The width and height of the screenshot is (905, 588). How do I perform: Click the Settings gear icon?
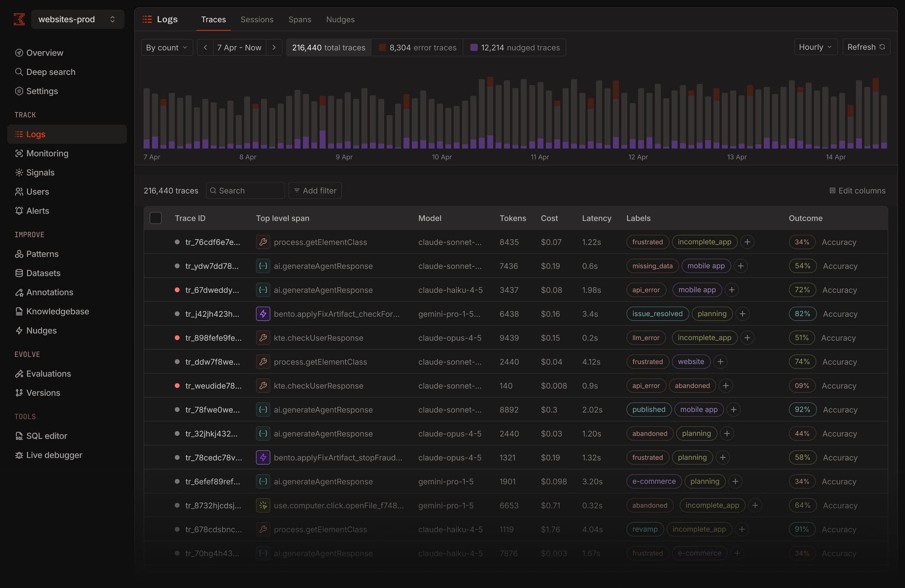[x=19, y=91]
